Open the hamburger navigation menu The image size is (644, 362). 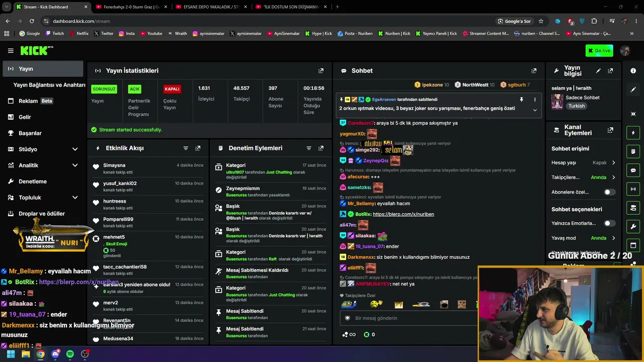11,51
